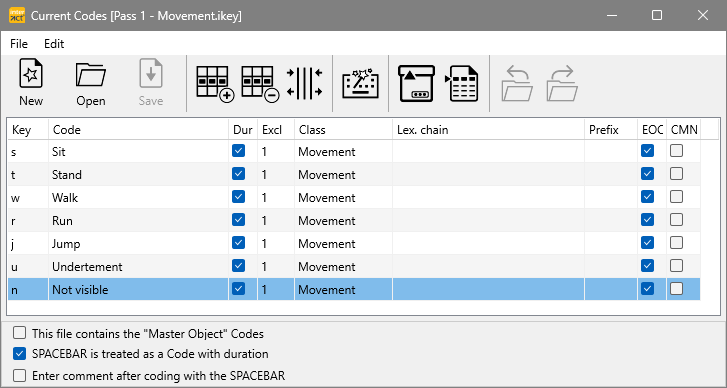Click the Prefix column header

pyautogui.click(x=611, y=130)
